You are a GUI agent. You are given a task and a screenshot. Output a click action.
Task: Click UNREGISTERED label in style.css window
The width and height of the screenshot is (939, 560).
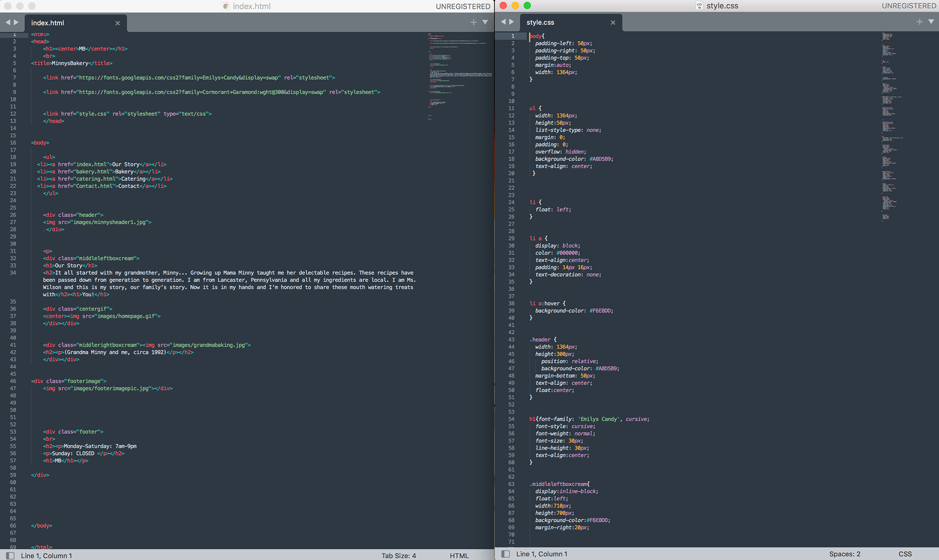909,6
